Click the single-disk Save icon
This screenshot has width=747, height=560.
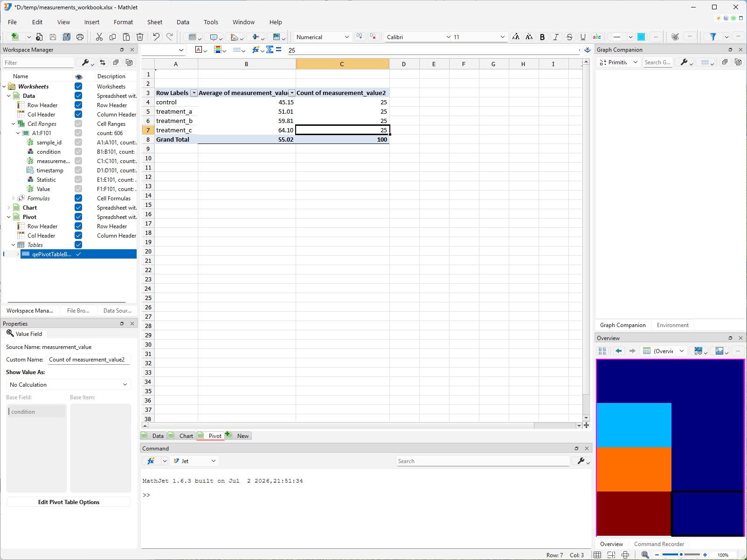click(53, 37)
